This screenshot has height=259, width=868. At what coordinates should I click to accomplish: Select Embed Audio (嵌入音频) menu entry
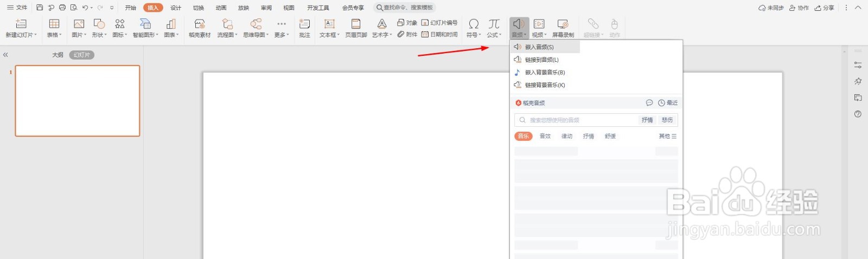pyautogui.click(x=545, y=47)
